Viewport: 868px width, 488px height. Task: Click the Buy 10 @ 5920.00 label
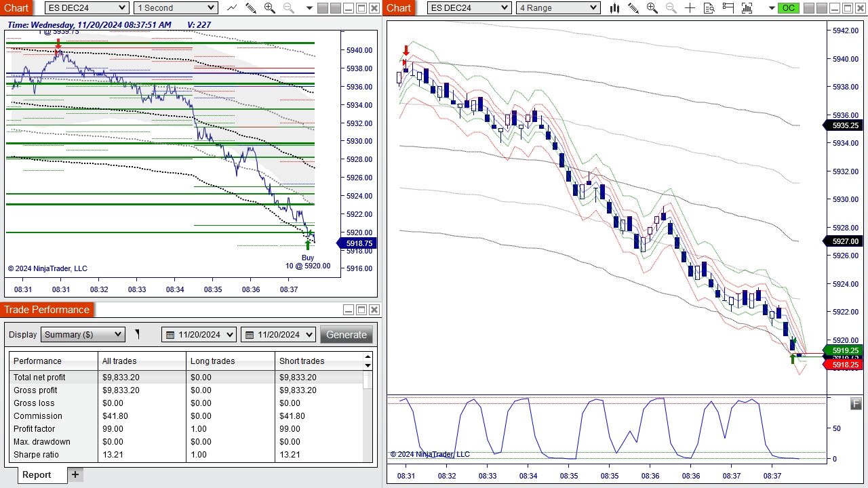308,262
